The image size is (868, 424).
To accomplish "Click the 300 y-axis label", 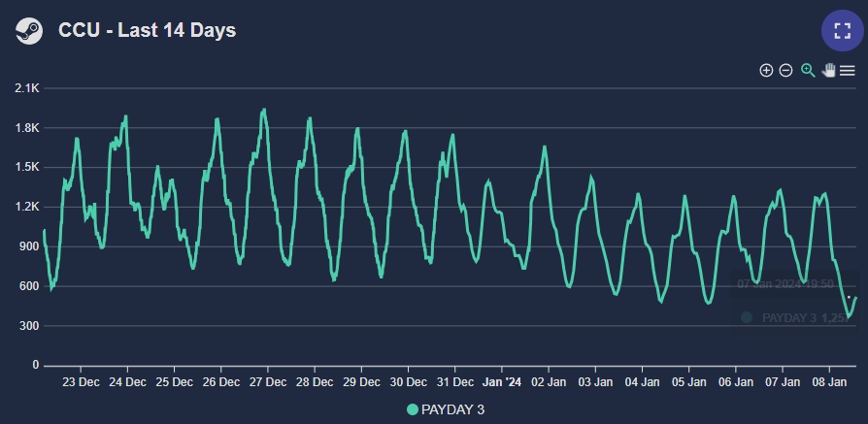I will pyautogui.click(x=30, y=325).
